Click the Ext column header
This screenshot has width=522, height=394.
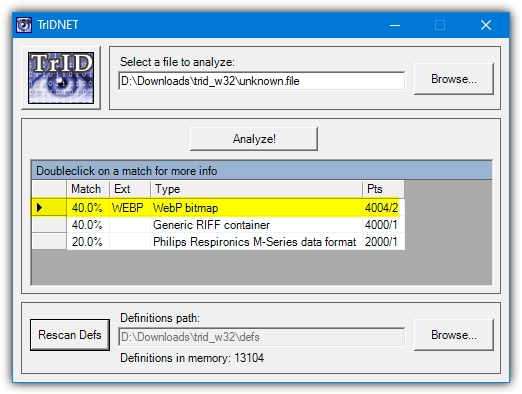[130, 189]
